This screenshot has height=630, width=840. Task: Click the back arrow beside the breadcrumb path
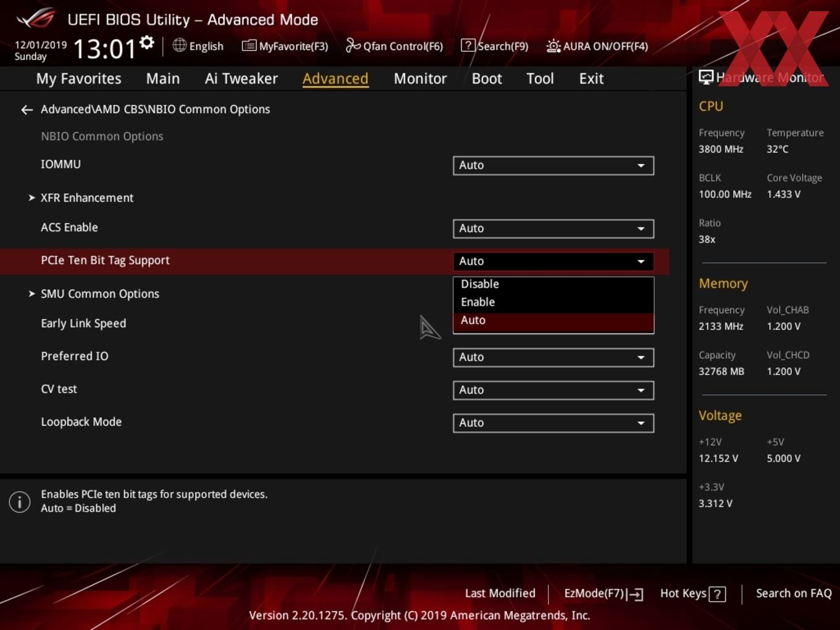pos(27,109)
